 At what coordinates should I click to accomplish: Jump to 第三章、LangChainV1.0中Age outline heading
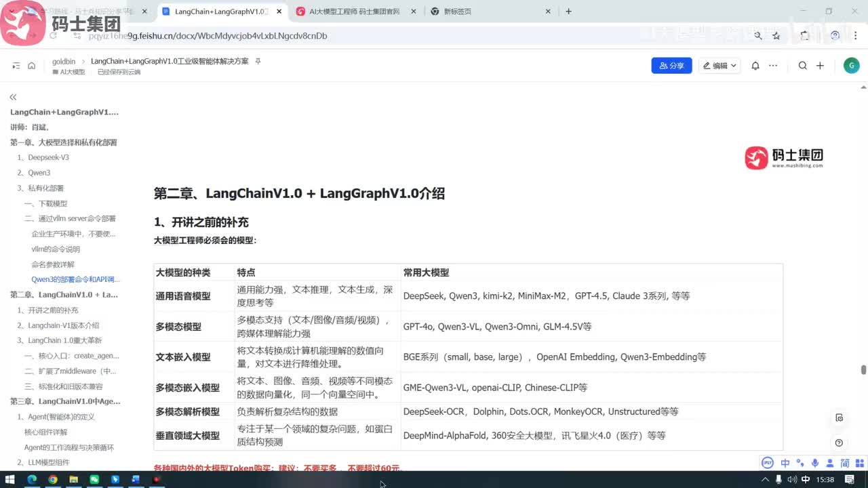65,401
